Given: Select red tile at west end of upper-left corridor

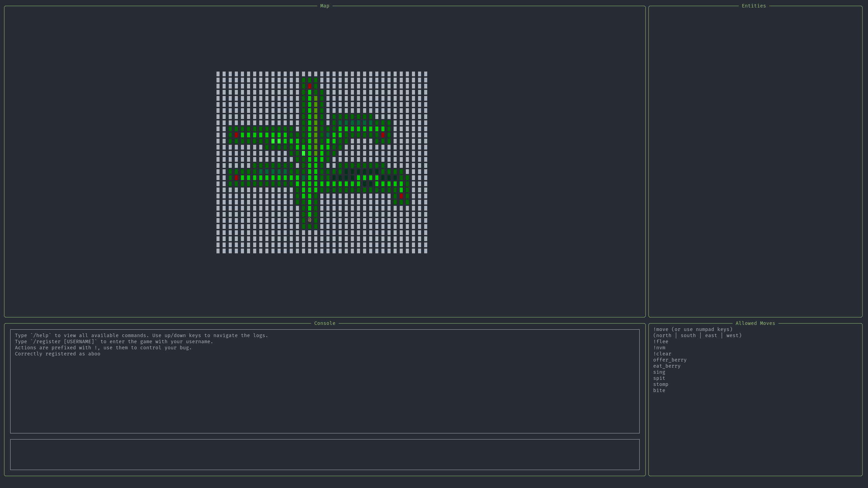Looking at the screenshot, I should (x=236, y=135).
